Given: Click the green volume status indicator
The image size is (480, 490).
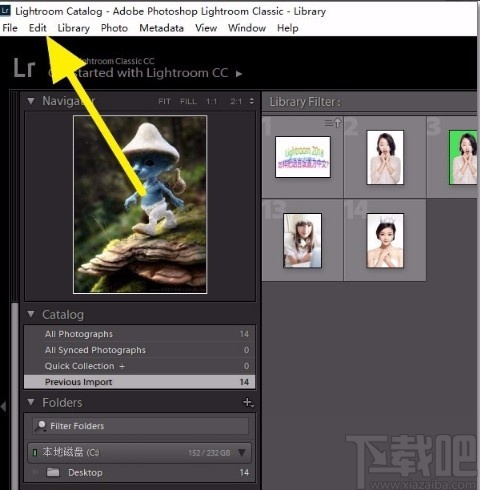Looking at the screenshot, I should pyautogui.click(x=34, y=453).
